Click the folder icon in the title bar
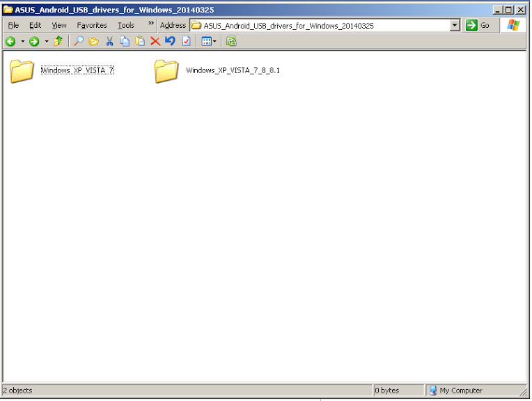This screenshot has width=532, height=401. coord(8,10)
